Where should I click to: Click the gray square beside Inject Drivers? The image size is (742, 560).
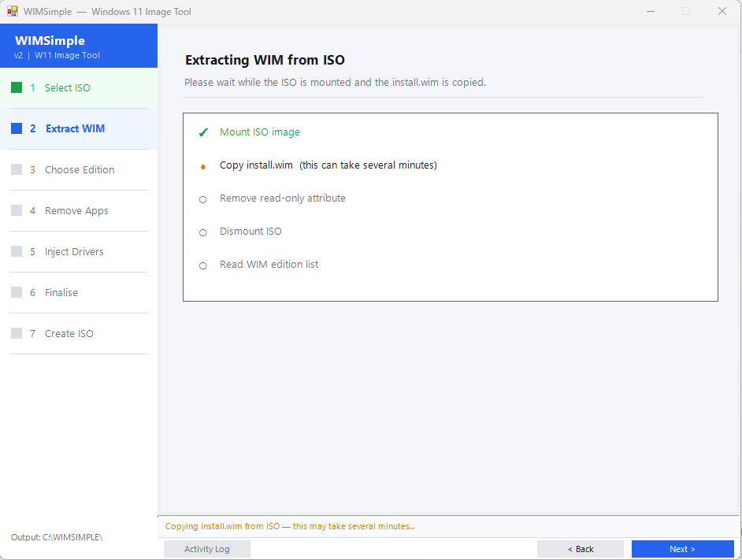click(17, 251)
